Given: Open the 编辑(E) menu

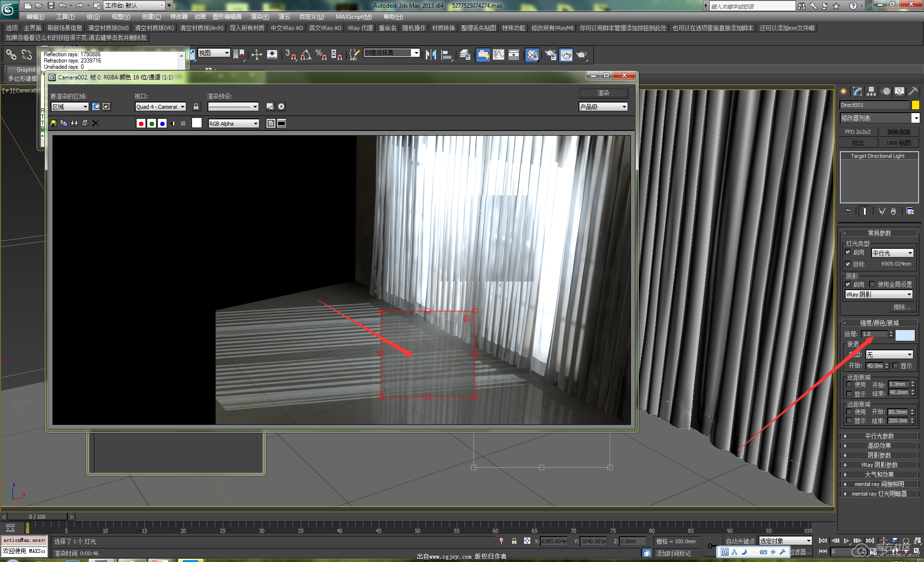Looking at the screenshot, I should tap(36, 17).
